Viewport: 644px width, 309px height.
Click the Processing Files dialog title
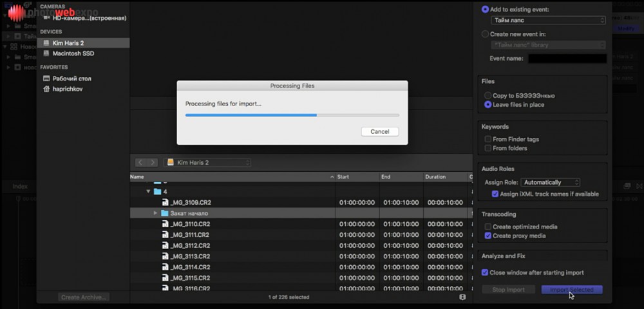tap(292, 86)
